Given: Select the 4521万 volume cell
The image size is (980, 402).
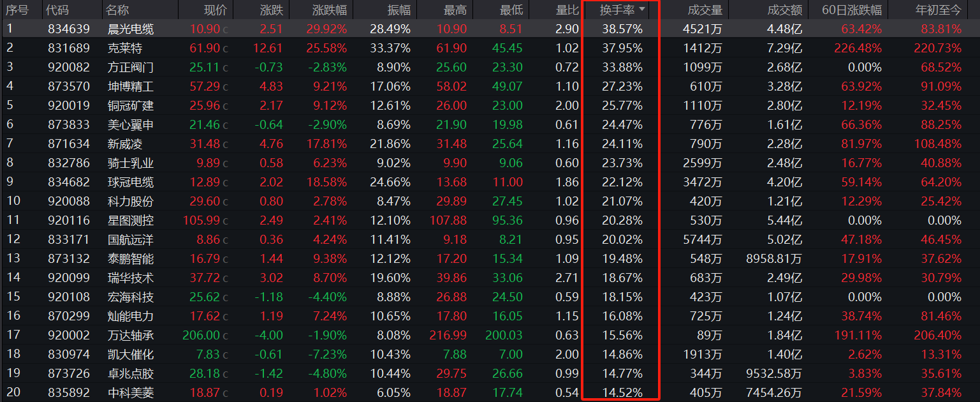Looking at the screenshot, I should pos(702,29).
